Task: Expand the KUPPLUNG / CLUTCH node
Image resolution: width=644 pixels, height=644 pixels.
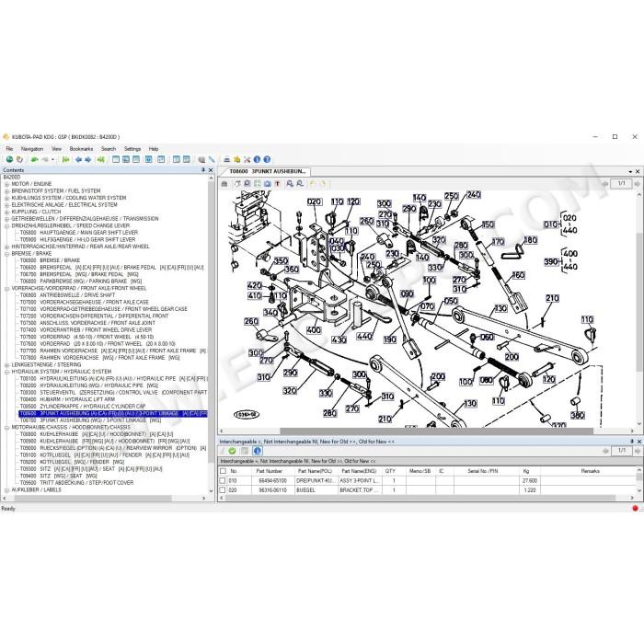Action: [6, 212]
